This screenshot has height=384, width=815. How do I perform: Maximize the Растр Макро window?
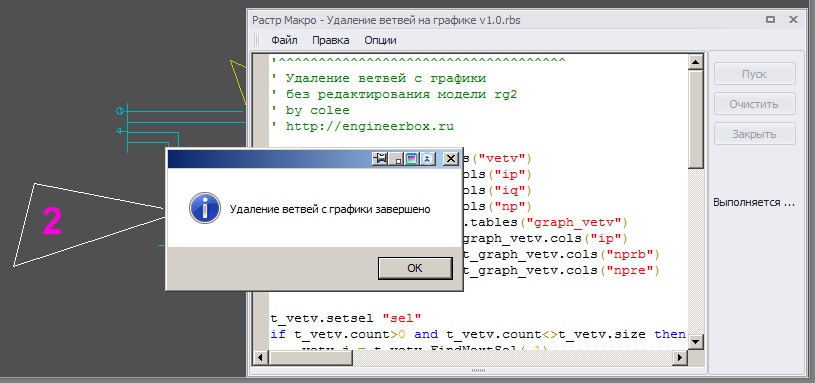point(770,20)
